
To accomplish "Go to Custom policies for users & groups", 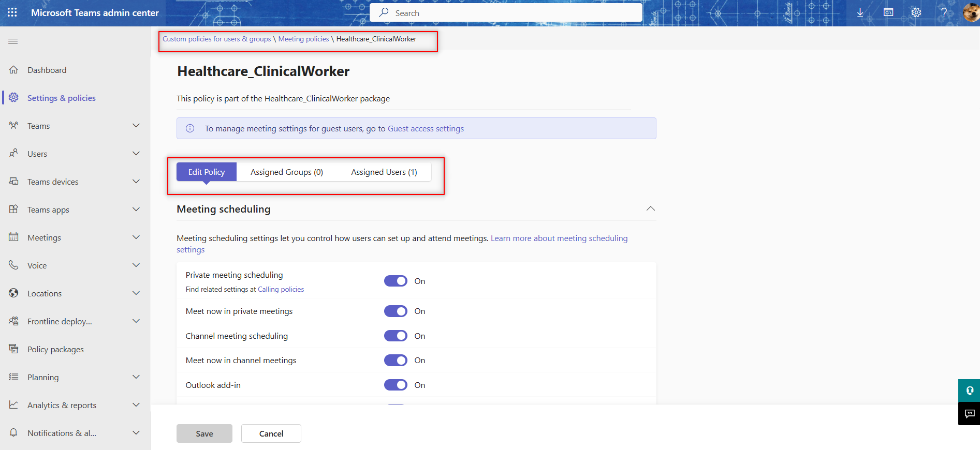I will click(217, 39).
